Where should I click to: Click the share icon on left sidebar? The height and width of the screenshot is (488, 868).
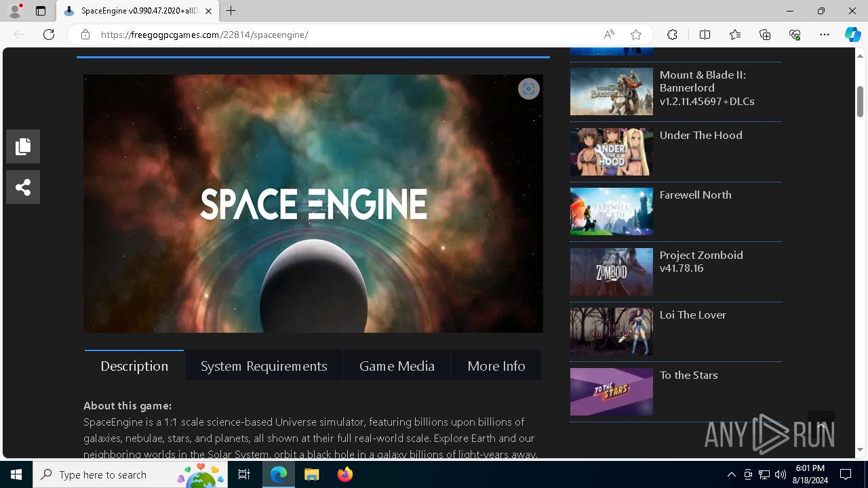pyautogui.click(x=23, y=187)
